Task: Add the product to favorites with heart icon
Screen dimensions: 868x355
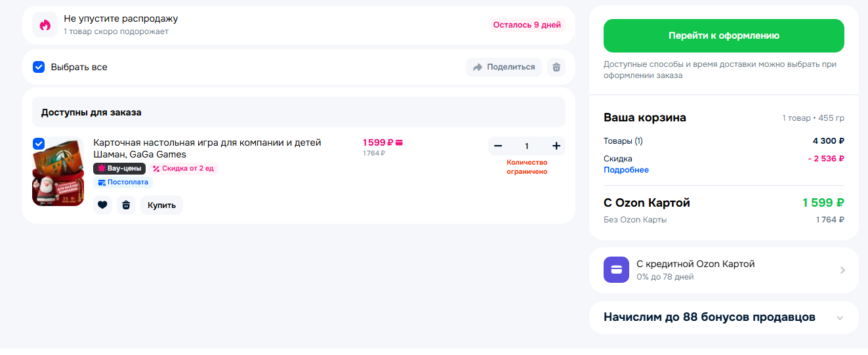Action: coord(102,205)
